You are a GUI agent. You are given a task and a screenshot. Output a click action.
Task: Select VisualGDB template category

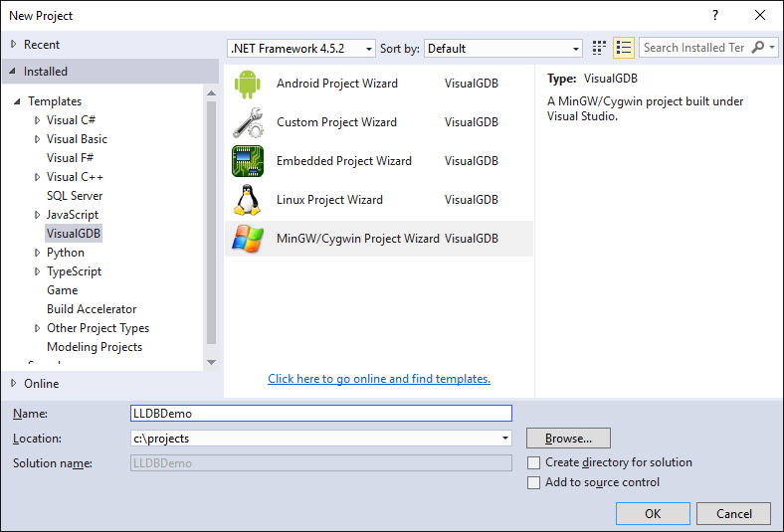pyautogui.click(x=74, y=234)
